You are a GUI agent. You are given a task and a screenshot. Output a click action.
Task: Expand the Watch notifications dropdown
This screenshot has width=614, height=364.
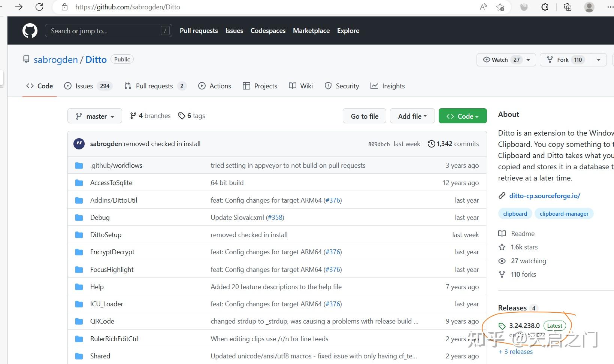(506, 60)
